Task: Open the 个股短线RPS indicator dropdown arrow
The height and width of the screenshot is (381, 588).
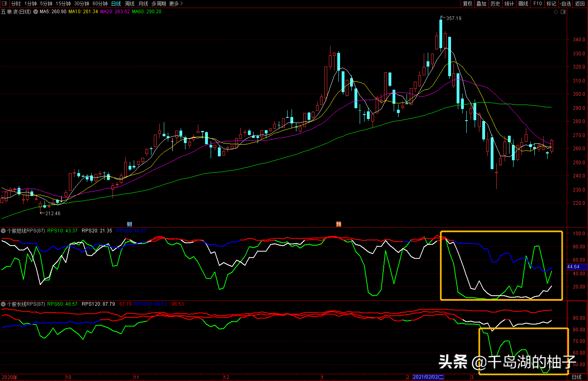Action: (x=3, y=231)
